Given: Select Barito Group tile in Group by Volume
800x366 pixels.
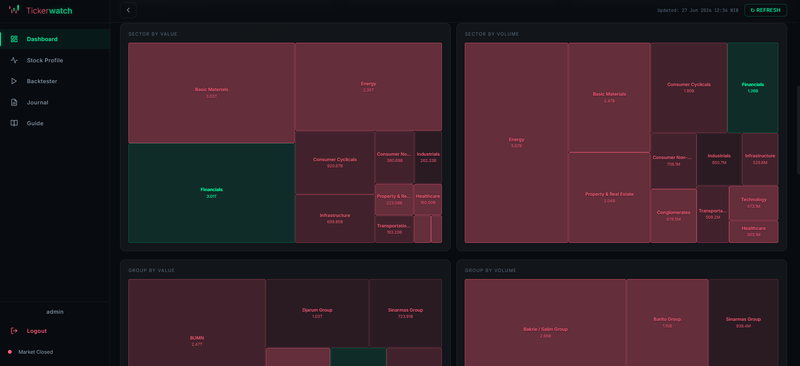Looking at the screenshot, I should point(667,323).
